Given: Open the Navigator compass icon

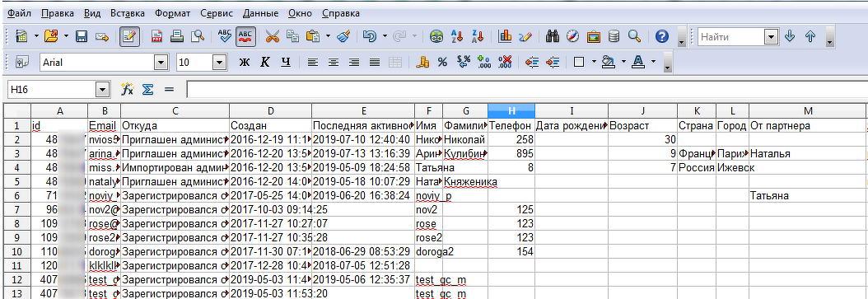Looking at the screenshot, I should (573, 36).
